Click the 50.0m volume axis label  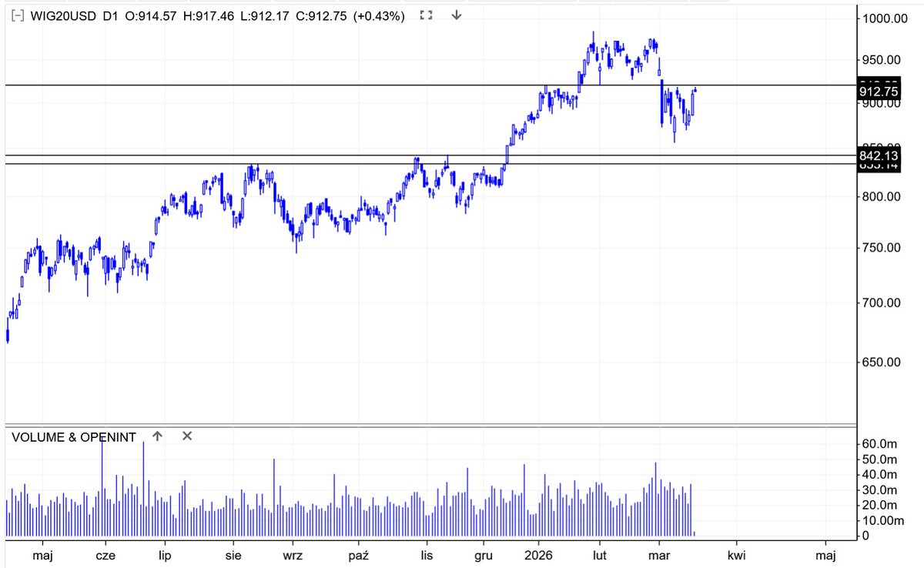880,459
